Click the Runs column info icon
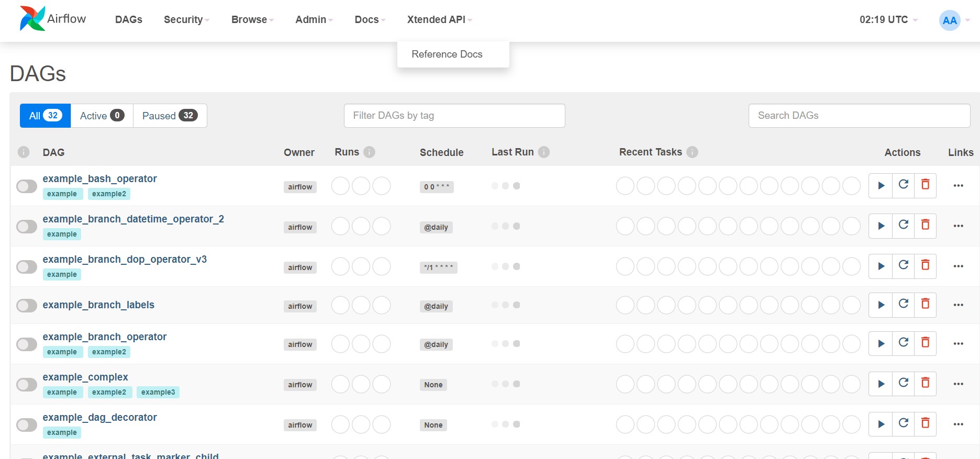The width and height of the screenshot is (980, 459). coord(369,152)
